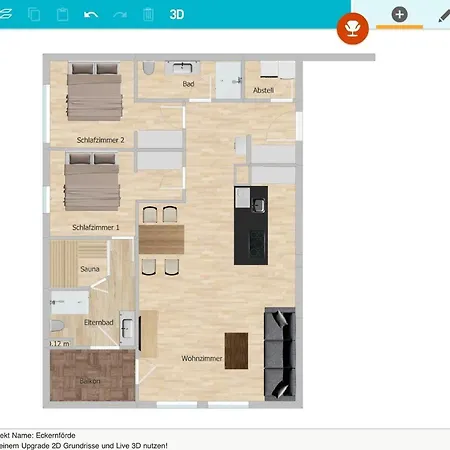This screenshot has height=450, width=450.
Task: Switch to 3D view
Action: pyautogui.click(x=177, y=15)
